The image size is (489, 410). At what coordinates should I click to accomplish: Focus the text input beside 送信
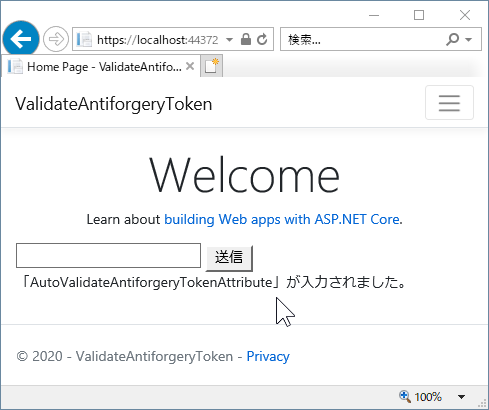click(x=108, y=255)
